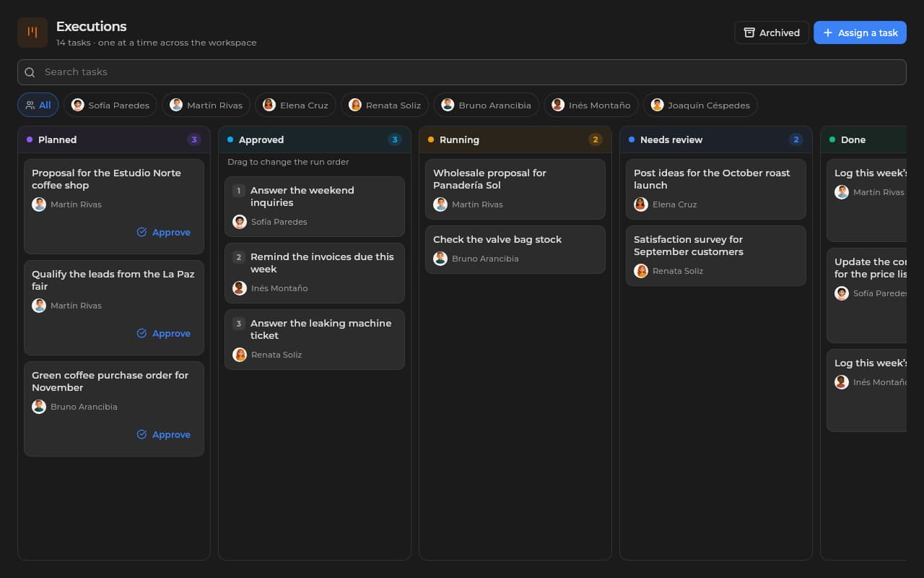Viewport: 924px width, 578px height.
Task: Click the Planned column count badge
Action: [194, 139]
